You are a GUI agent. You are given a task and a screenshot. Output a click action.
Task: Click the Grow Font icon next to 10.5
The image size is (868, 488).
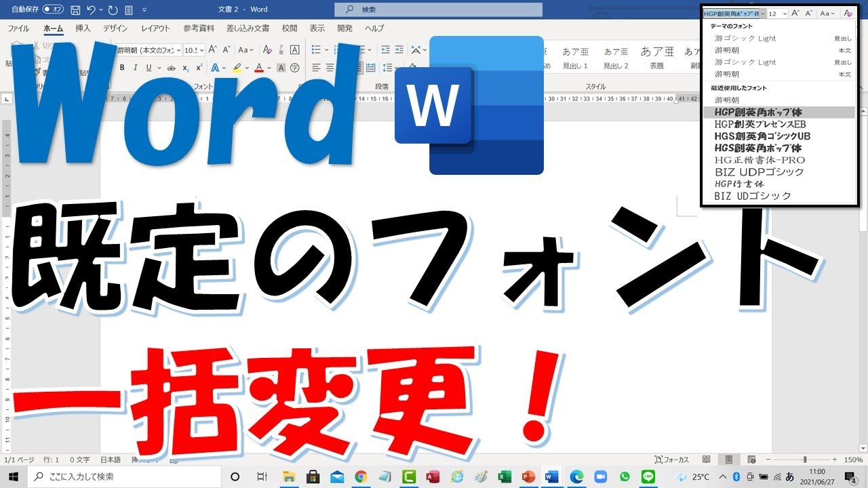(x=212, y=50)
